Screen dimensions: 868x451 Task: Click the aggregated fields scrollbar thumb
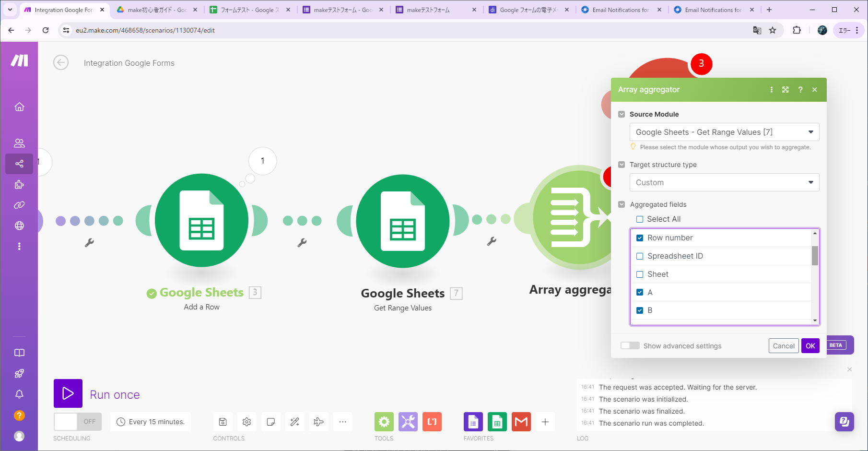click(815, 255)
